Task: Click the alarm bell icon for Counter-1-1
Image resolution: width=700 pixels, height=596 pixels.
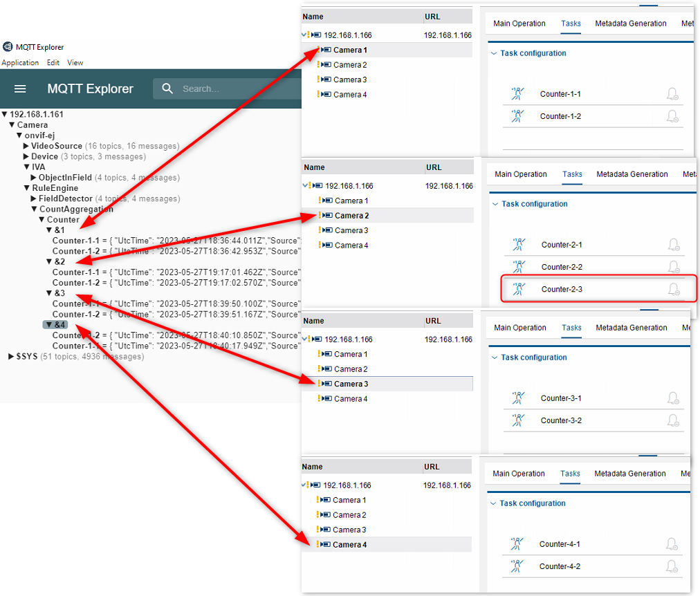Action: [673, 93]
